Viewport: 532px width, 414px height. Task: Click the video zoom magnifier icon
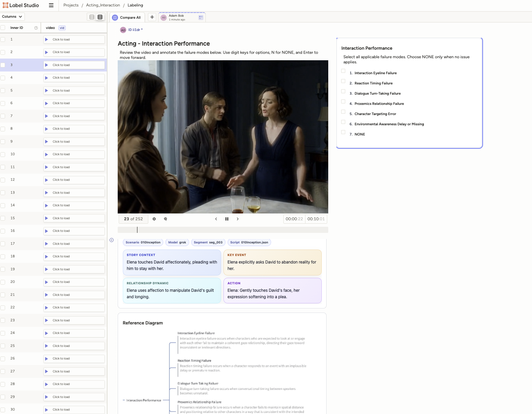[165, 219]
